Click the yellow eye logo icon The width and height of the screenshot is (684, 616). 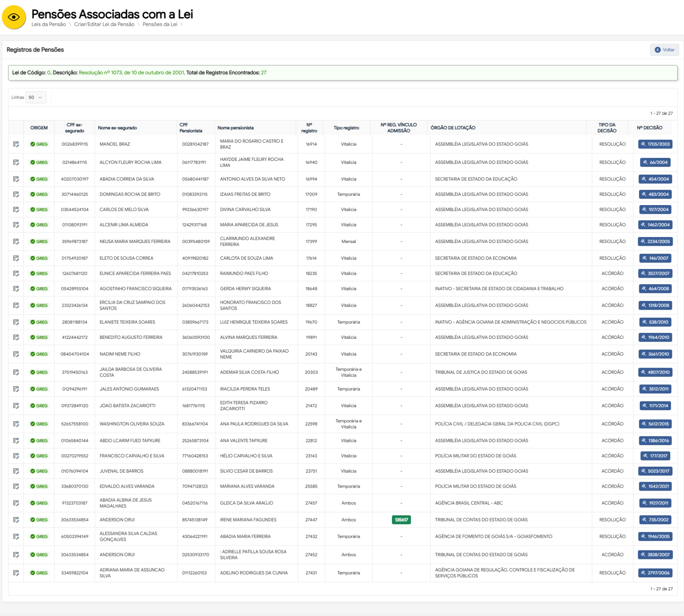pos(14,18)
